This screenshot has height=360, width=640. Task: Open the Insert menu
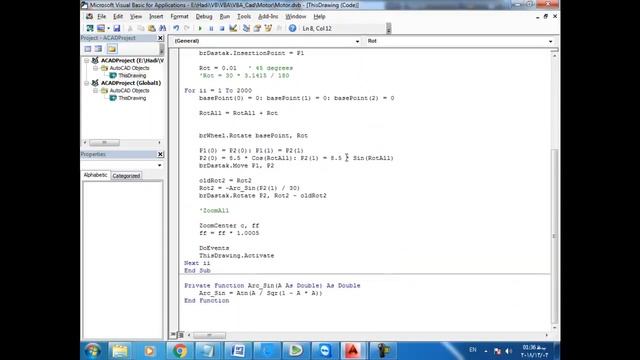coord(156,16)
